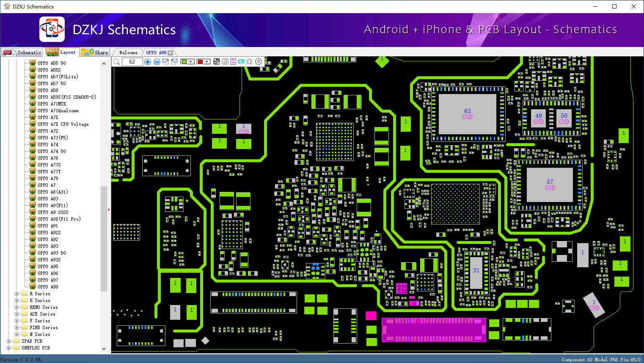Expand the RENO Series folder
The width and height of the screenshot is (644, 363).
pos(17,307)
